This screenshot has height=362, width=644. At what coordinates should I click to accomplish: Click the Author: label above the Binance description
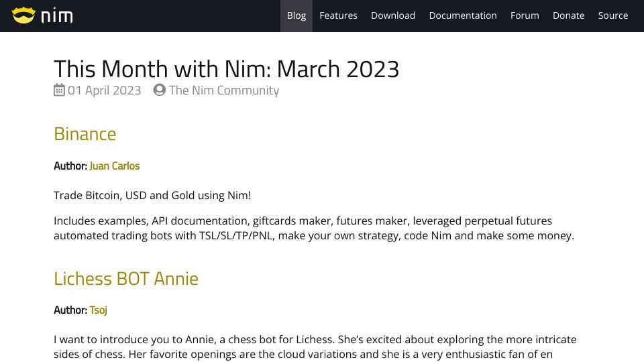(70, 166)
